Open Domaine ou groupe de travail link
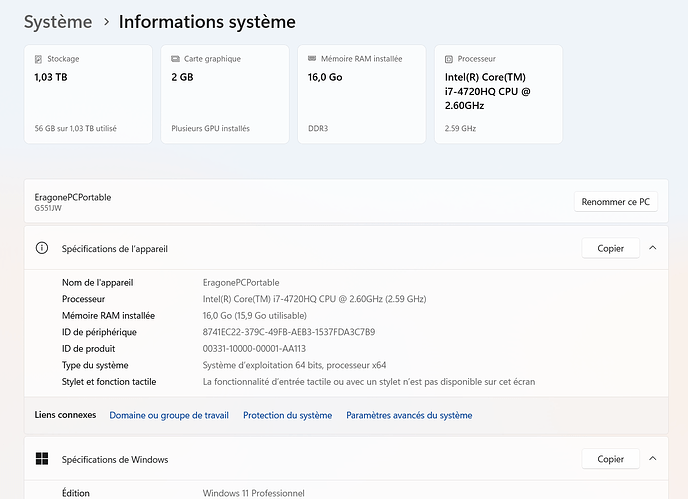 pyautogui.click(x=169, y=415)
